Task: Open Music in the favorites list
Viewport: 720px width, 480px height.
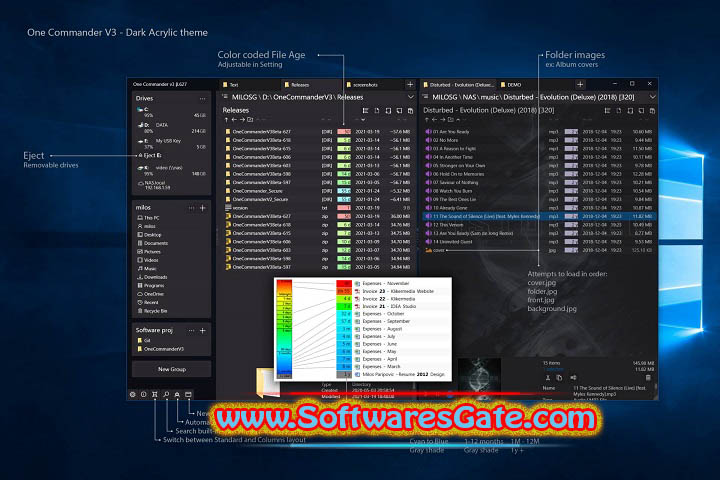Action: (x=147, y=269)
